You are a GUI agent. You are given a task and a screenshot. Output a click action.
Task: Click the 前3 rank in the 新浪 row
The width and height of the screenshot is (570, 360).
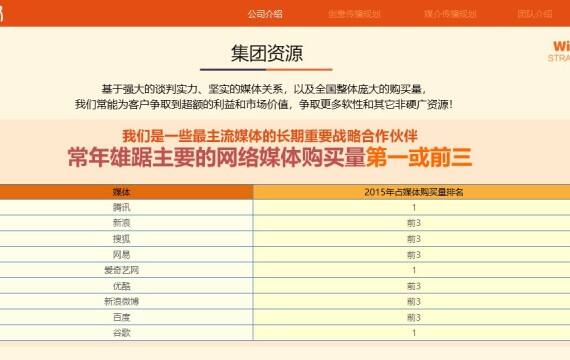tap(414, 223)
